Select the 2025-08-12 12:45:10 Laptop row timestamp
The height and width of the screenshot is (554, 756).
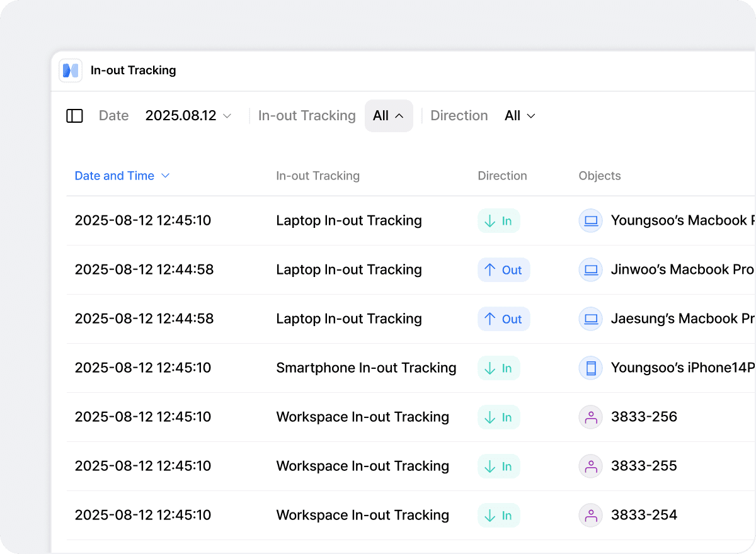(x=142, y=221)
